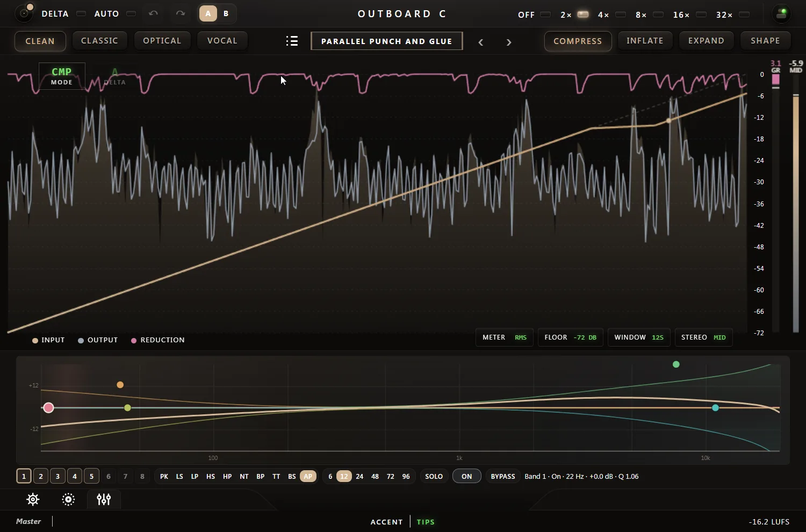Switch to state A

pos(208,13)
